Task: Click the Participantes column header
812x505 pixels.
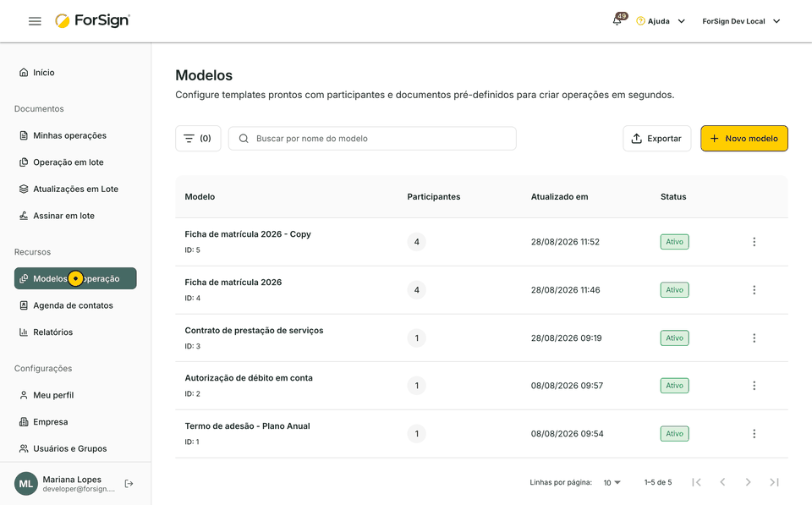Action: click(433, 197)
